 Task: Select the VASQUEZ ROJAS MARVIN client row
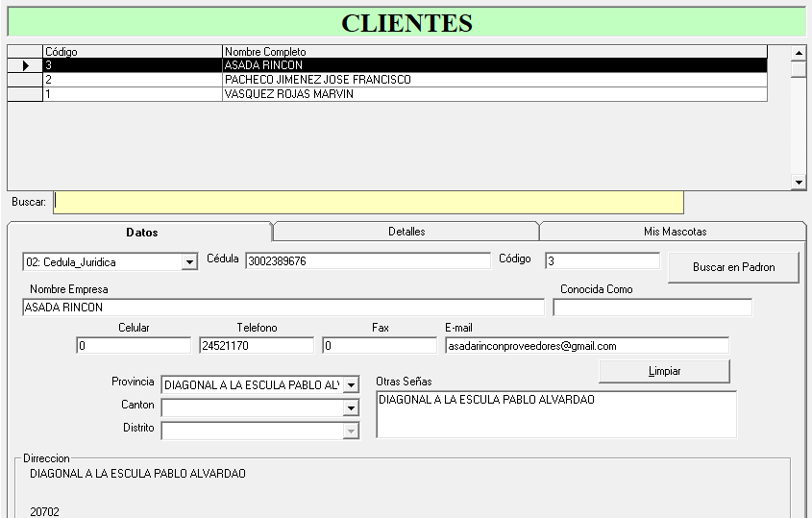tap(404, 94)
